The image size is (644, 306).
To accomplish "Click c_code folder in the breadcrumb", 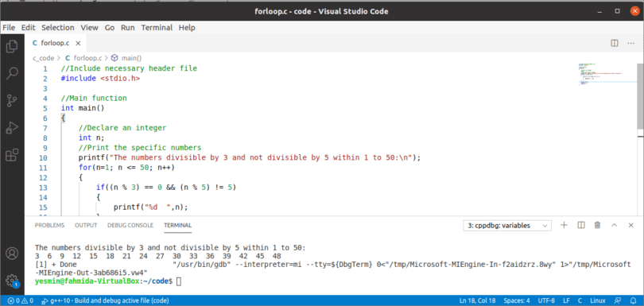I will [44, 58].
